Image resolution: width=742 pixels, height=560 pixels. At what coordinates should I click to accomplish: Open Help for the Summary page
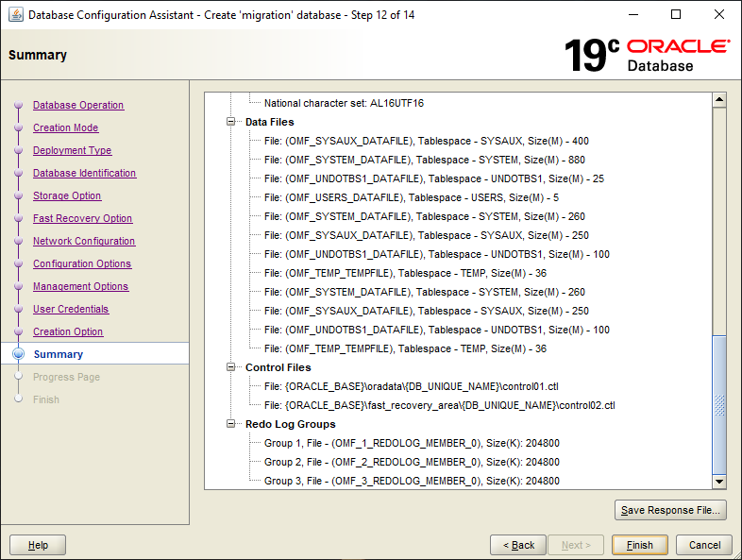pos(38,545)
